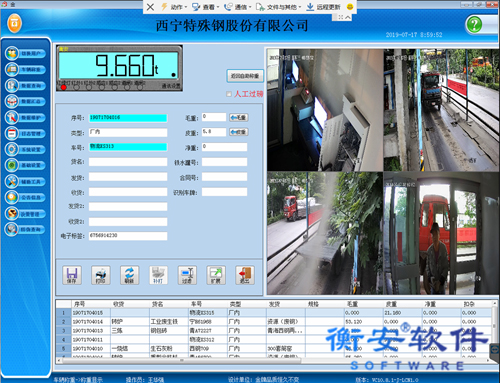Click the 补打 reprint icon button
Screen dimensions: 500x383
(158, 275)
